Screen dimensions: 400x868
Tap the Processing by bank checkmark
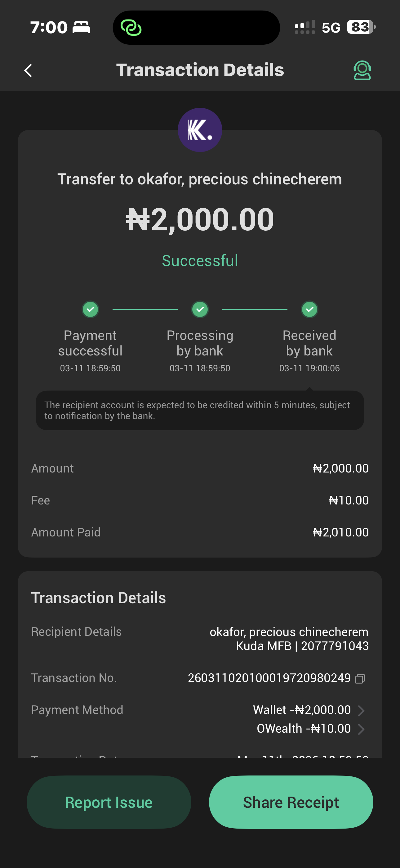coord(200,309)
